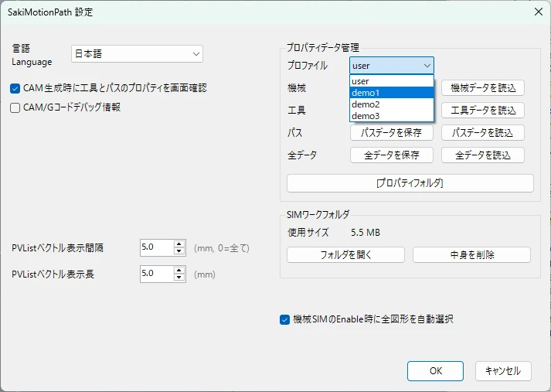Increase PVListベクトル表示間隔 with up arrow
551x392 pixels.
click(x=179, y=244)
